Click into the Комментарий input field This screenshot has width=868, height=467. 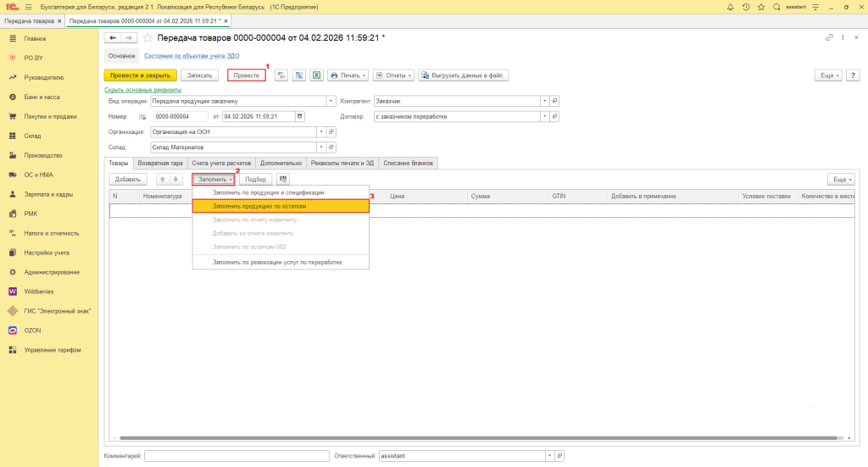click(x=236, y=456)
